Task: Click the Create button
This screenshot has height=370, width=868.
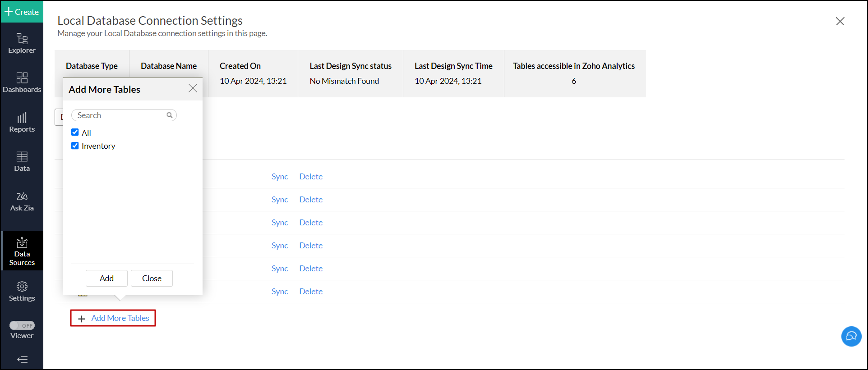Action: pos(22,12)
